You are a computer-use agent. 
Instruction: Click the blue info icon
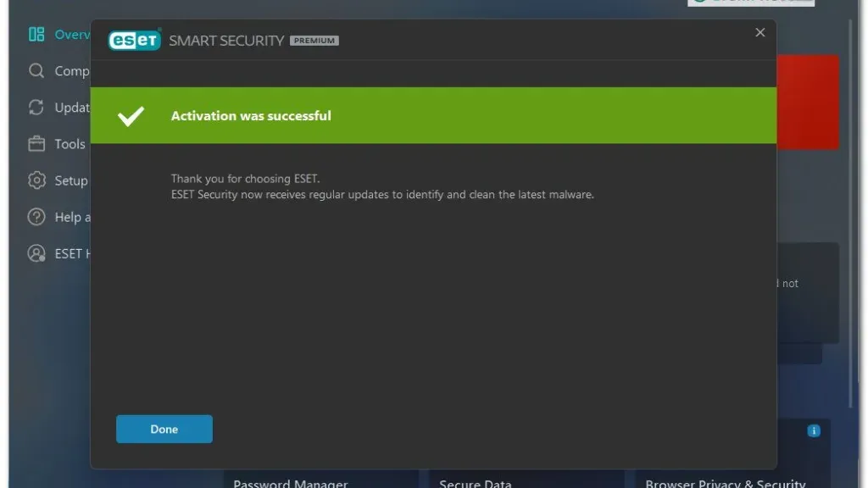(813, 431)
